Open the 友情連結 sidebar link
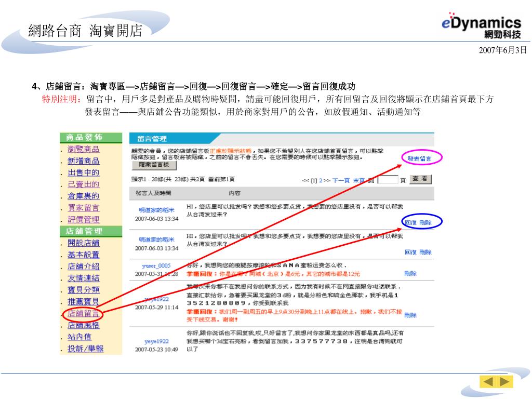532x399 pixels. click(84, 278)
